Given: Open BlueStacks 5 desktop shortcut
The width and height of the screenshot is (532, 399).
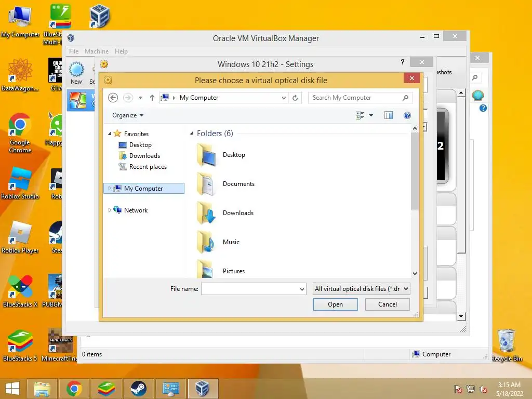Looking at the screenshot, I should pyautogui.click(x=20, y=345).
